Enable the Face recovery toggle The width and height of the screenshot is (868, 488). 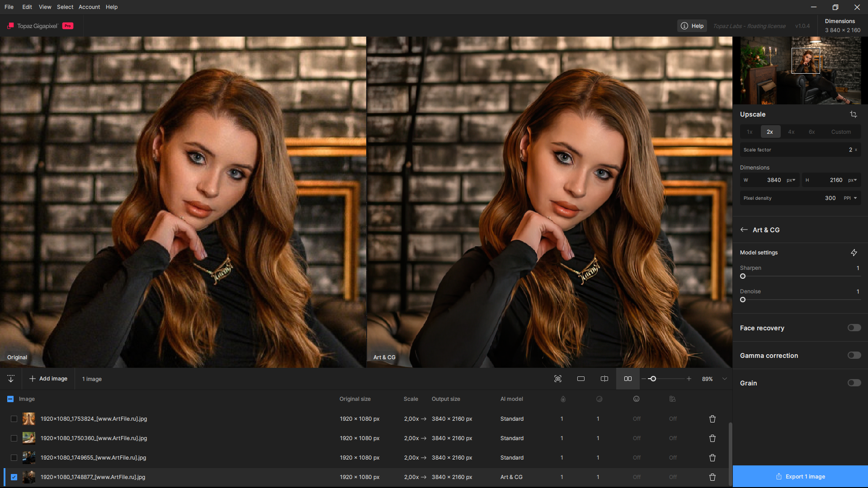pos(854,328)
